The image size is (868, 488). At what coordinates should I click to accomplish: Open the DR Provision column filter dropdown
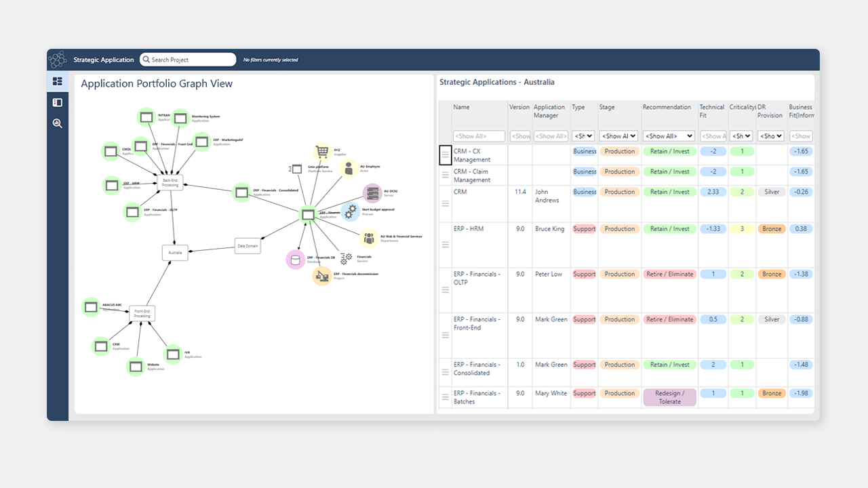click(x=770, y=136)
